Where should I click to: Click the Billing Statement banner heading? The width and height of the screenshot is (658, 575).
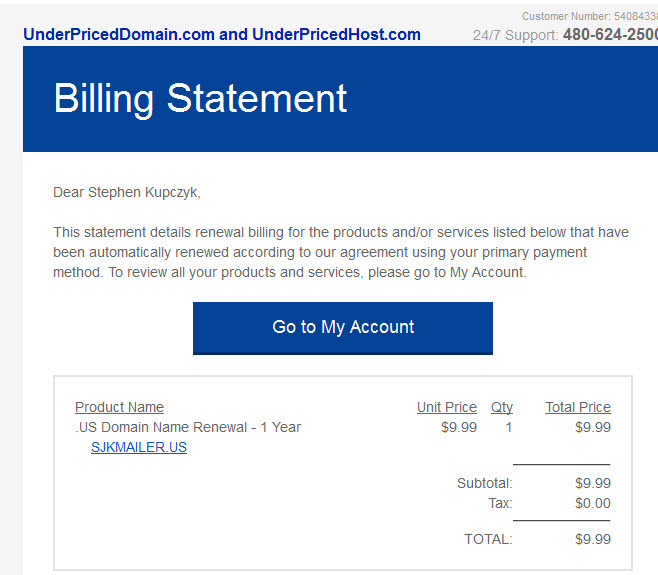click(201, 99)
